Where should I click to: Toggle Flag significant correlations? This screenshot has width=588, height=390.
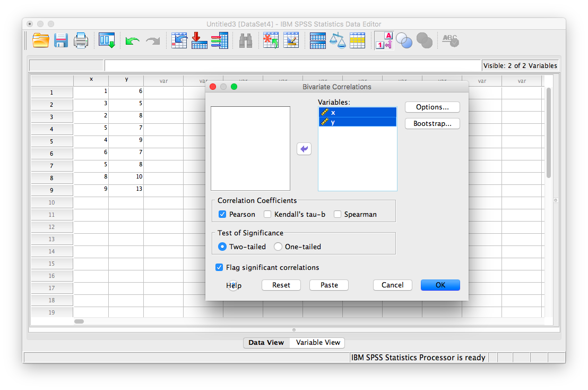point(219,267)
